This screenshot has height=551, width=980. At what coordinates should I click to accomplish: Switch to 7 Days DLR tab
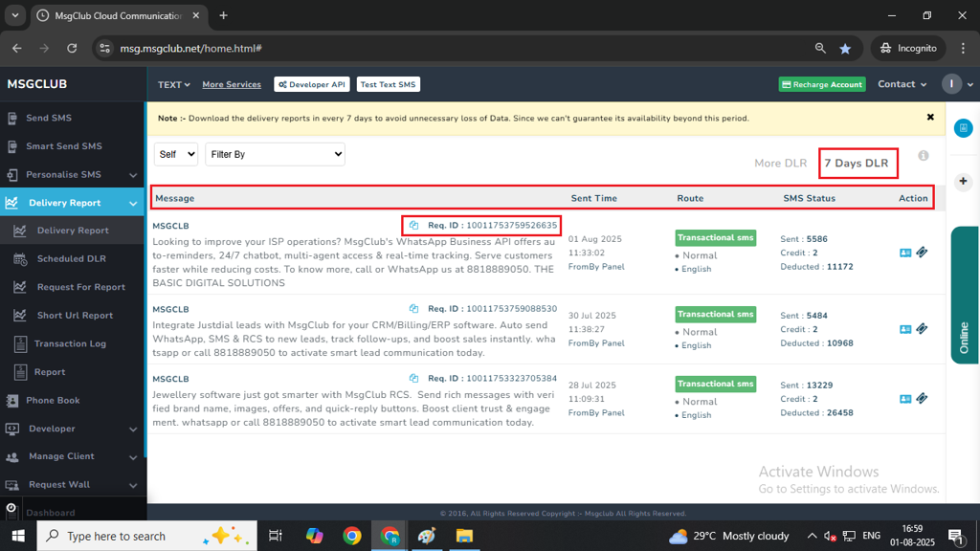[857, 163]
